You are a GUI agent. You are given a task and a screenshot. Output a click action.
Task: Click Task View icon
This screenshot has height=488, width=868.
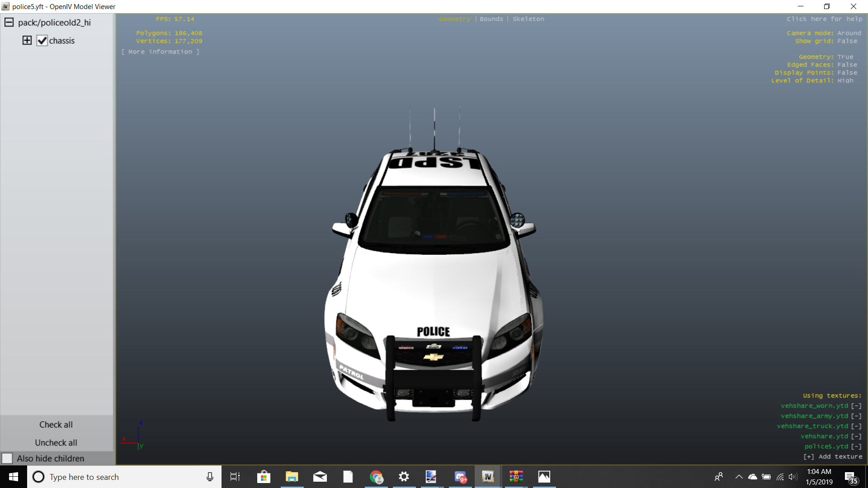[x=235, y=477]
